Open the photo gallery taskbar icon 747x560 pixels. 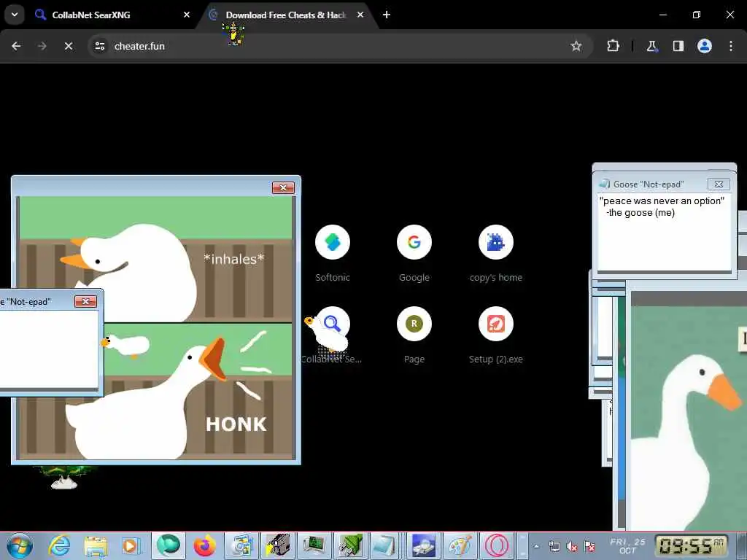click(x=241, y=545)
